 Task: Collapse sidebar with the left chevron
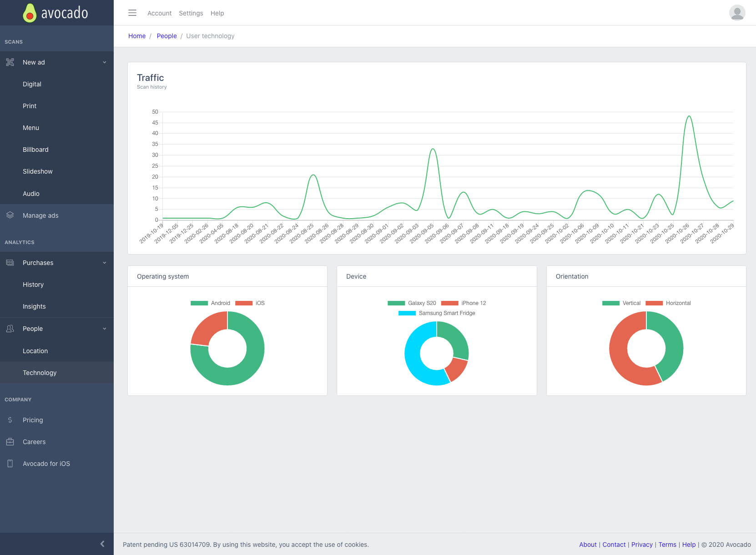click(102, 544)
